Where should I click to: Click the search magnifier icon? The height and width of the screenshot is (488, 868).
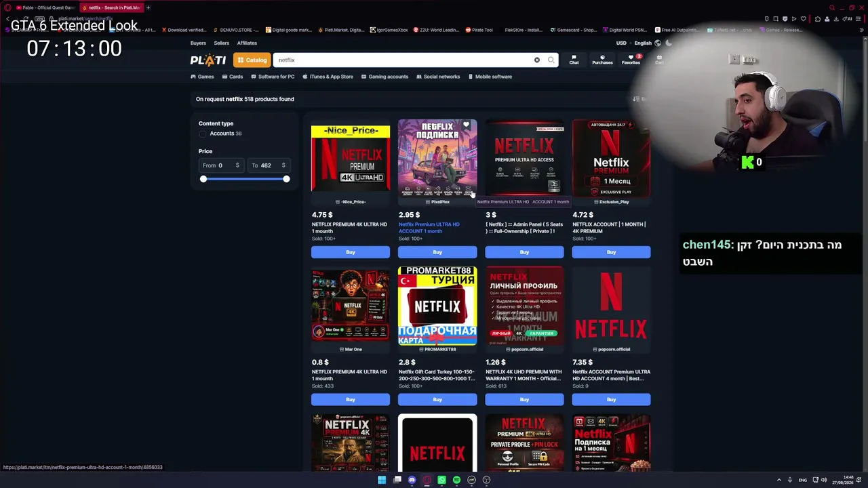(551, 60)
